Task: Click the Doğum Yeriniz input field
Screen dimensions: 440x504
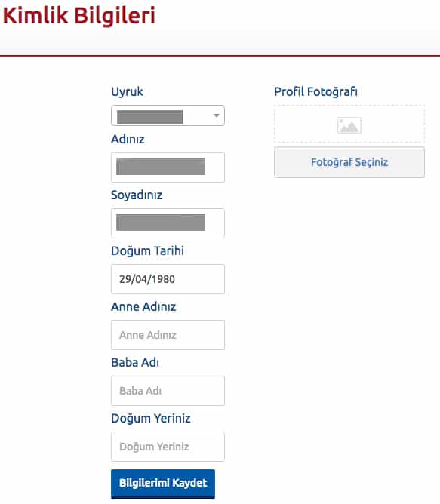Action: point(168,447)
